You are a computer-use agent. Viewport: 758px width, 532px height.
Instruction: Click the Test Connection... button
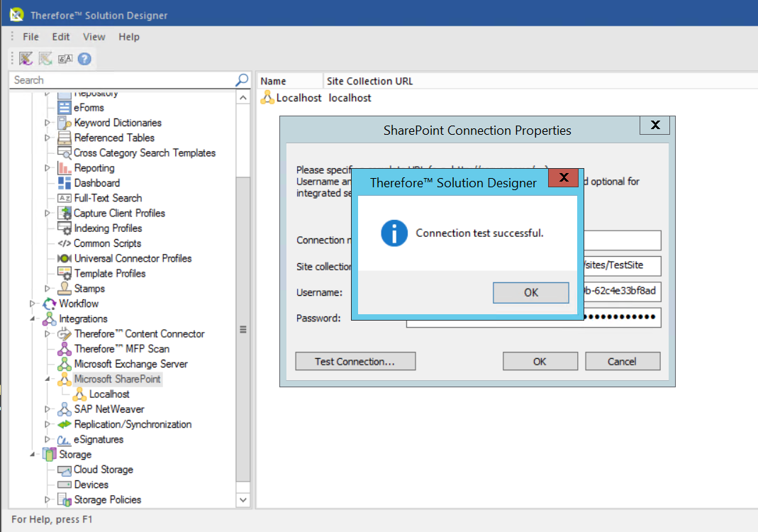[x=355, y=361]
